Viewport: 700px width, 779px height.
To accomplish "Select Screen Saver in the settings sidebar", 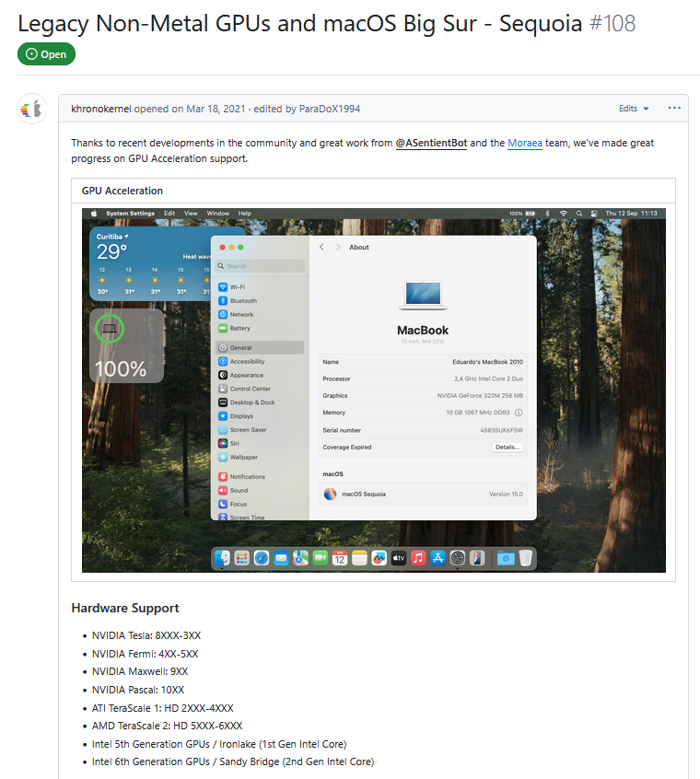I will [x=261, y=430].
